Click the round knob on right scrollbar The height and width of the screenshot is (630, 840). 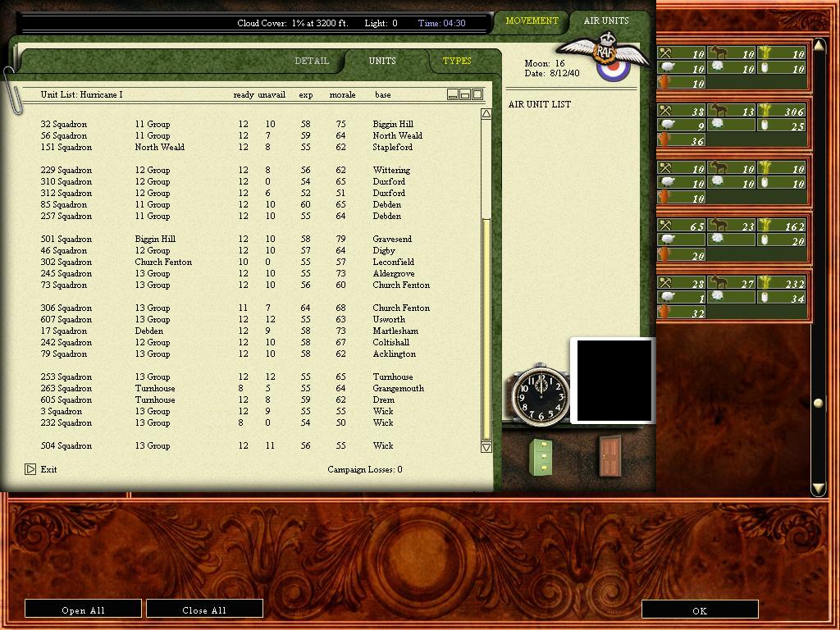click(818, 402)
